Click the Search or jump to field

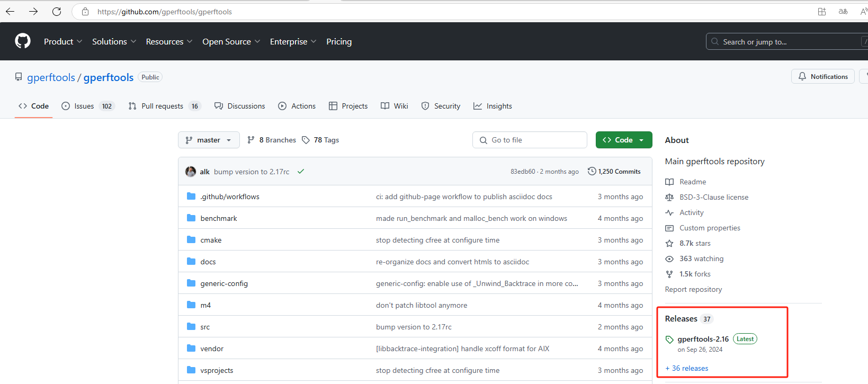[x=787, y=41]
